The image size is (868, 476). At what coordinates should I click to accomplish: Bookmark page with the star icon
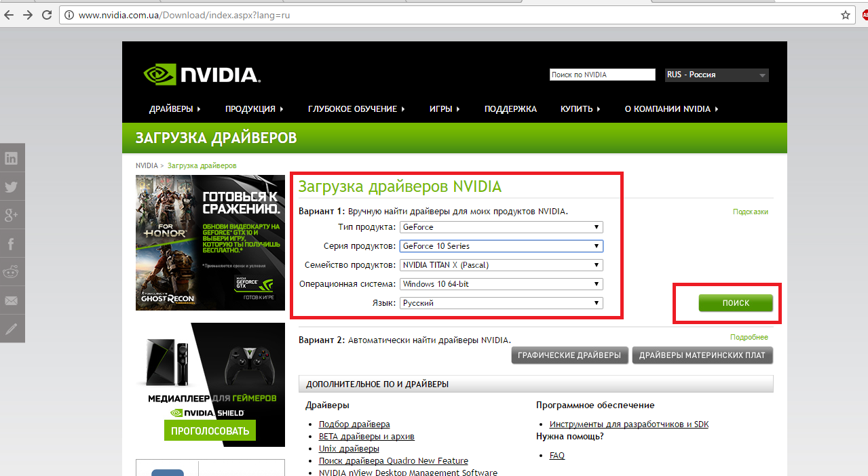(846, 15)
